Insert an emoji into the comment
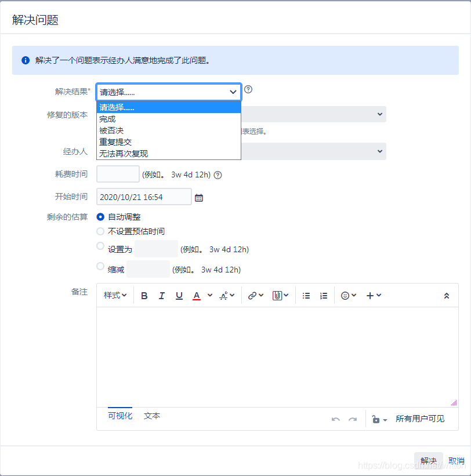The height and width of the screenshot is (476, 471). click(345, 295)
